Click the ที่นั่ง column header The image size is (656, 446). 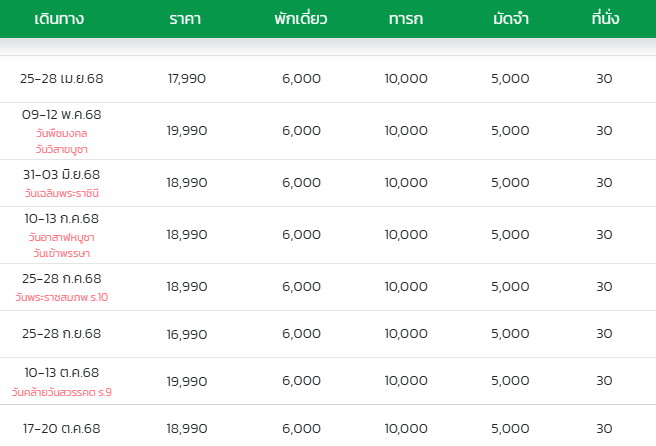coord(605,18)
